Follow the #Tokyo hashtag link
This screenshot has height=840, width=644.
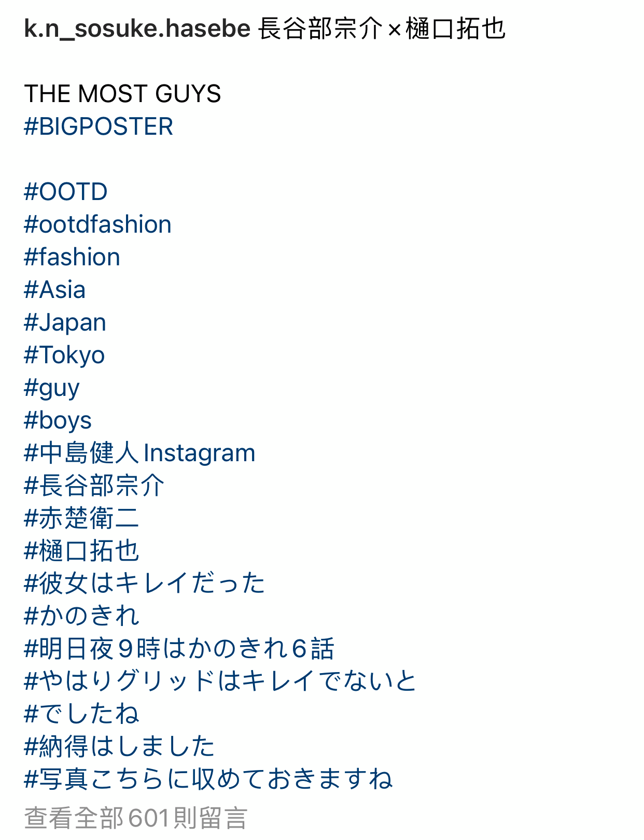[64, 355]
